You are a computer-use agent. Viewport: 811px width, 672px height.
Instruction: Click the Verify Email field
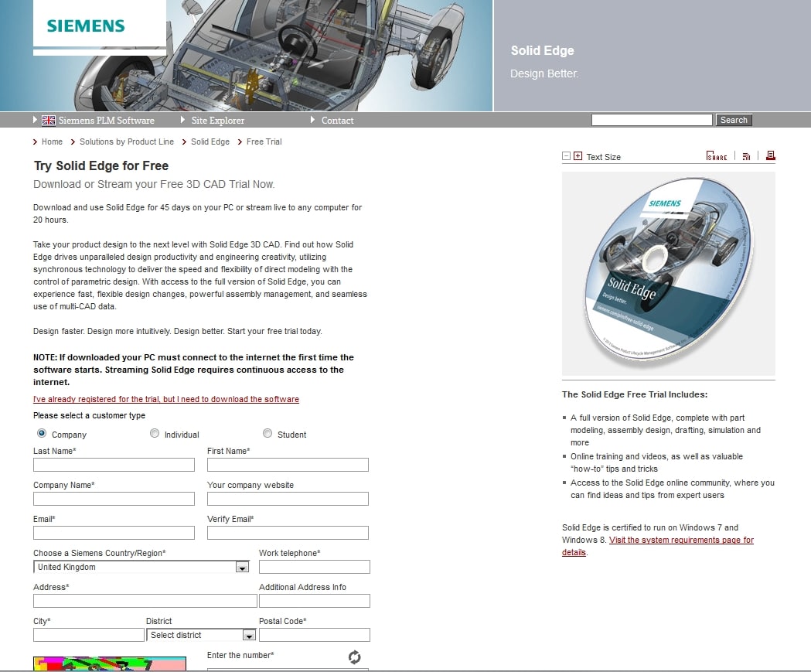point(288,533)
